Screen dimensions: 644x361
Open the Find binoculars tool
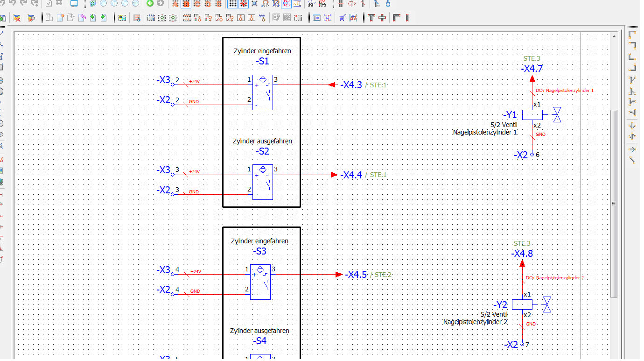pyautogui.click(x=311, y=3)
